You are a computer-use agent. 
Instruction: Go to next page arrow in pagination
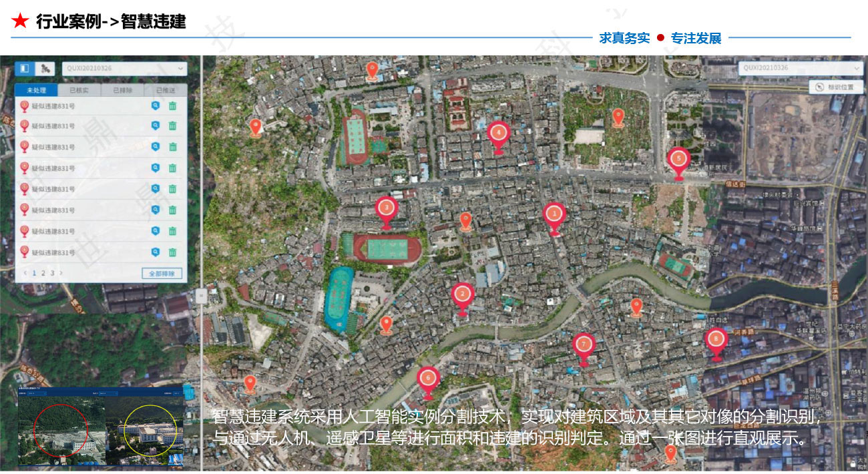61,273
